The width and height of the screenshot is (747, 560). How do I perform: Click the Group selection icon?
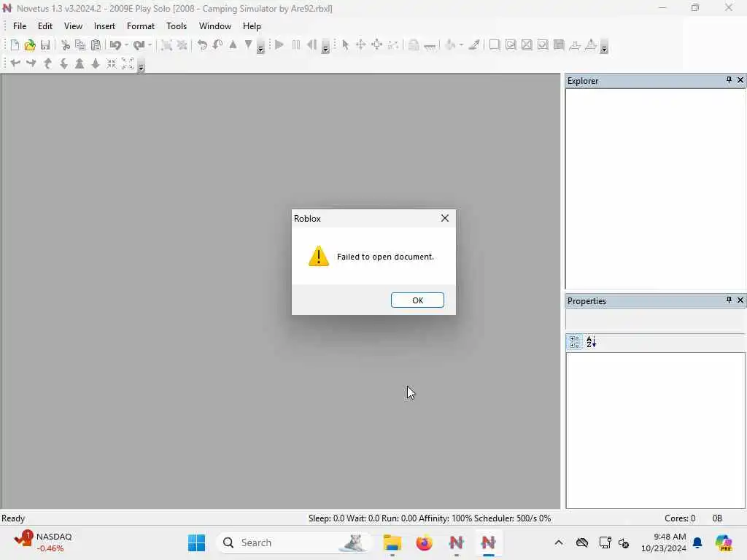166,45
